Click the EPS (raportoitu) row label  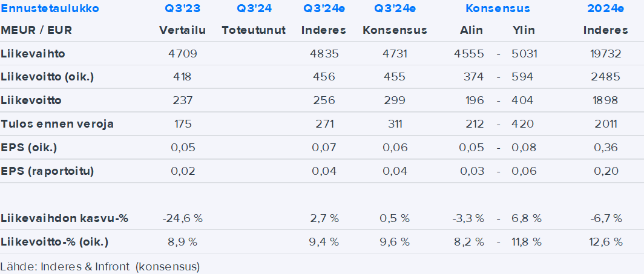coord(48,171)
